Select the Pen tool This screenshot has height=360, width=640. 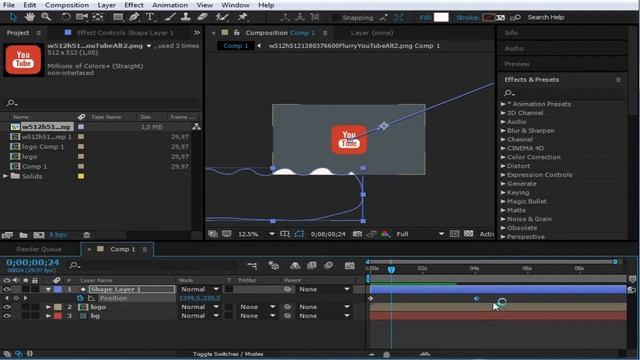click(134, 17)
